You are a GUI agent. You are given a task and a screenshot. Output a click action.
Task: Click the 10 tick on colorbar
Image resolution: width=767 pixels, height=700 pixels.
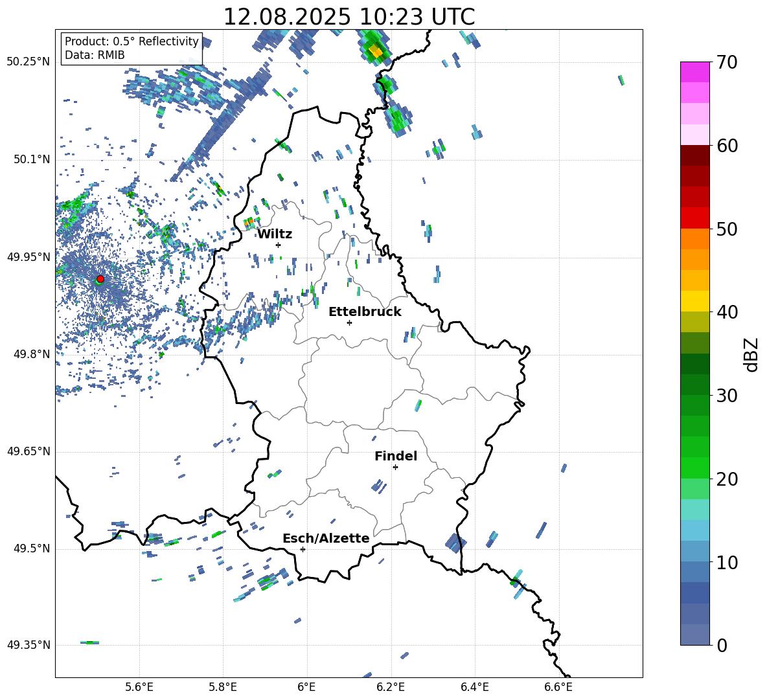[x=727, y=562]
